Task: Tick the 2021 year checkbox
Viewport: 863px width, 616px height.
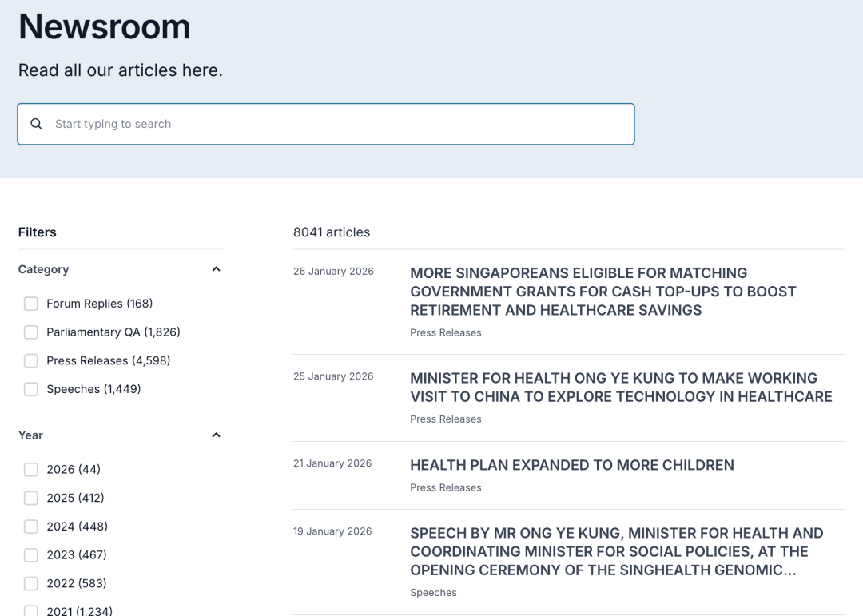Action: coord(31,611)
